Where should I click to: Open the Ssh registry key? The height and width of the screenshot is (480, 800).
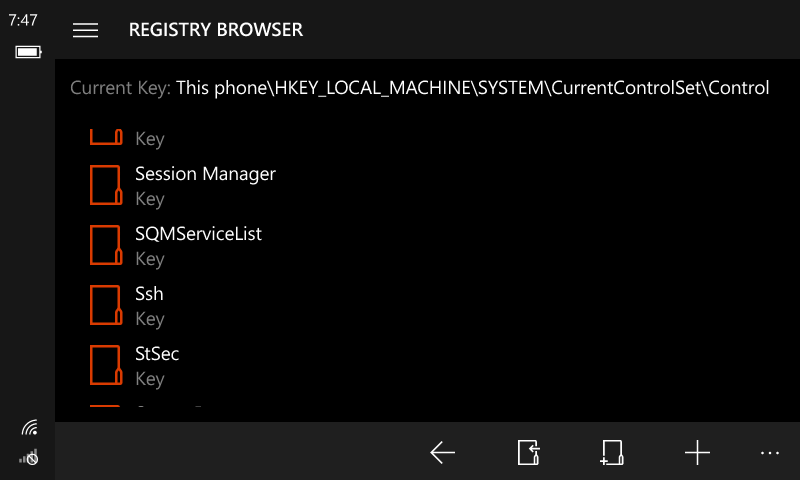(149, 295)
